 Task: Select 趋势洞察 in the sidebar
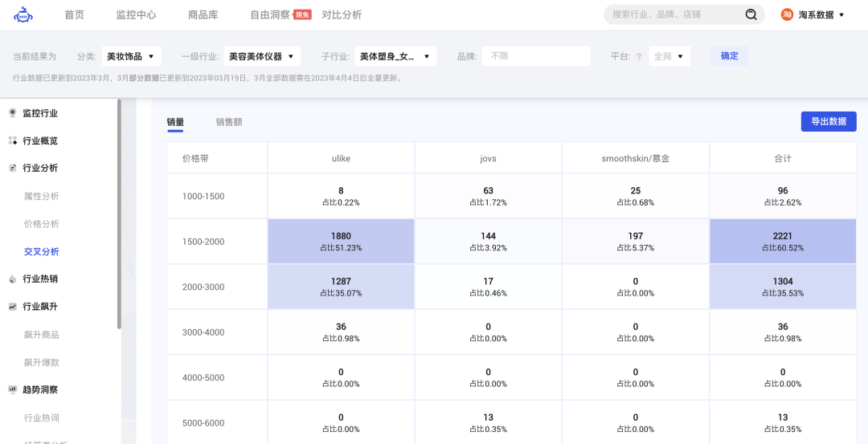click(40, 390)
